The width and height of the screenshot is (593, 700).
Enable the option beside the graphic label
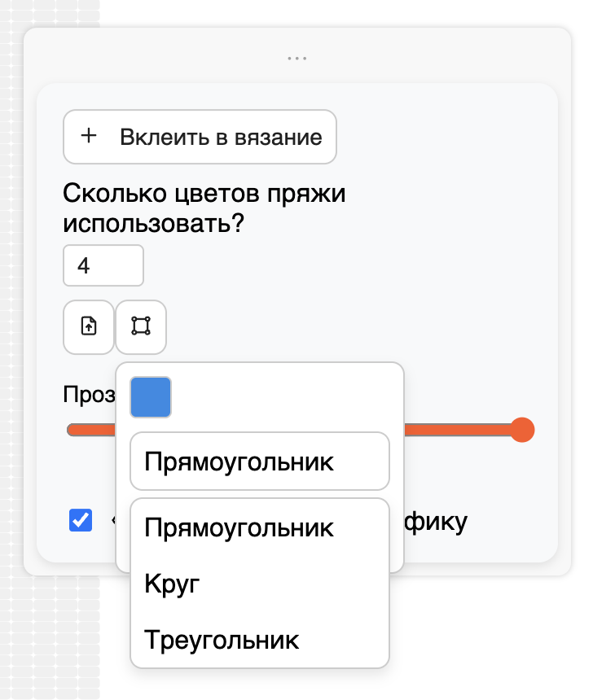(80, 521)
